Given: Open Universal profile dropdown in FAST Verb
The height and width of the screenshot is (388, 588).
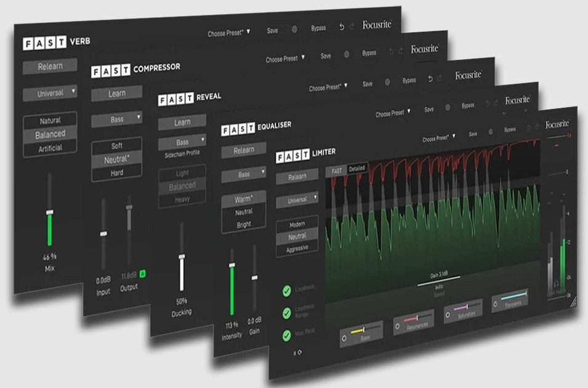Looking at the screenshot, I should click(50, 93).
